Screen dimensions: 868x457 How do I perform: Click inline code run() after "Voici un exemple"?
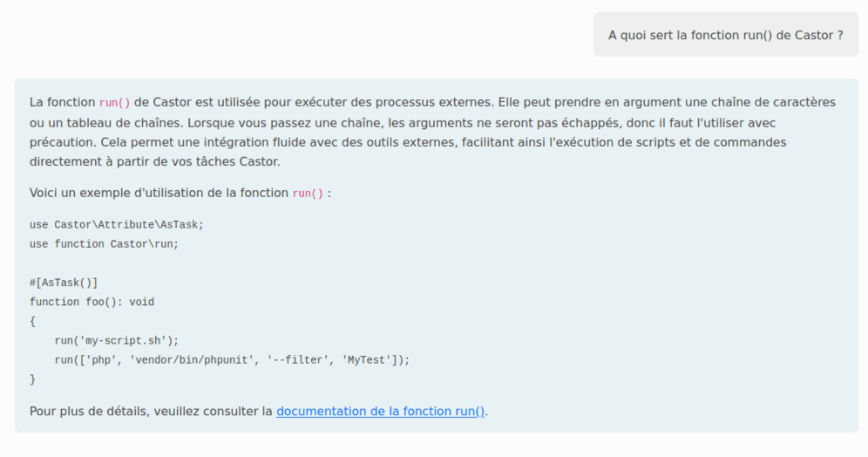(308, 194)
